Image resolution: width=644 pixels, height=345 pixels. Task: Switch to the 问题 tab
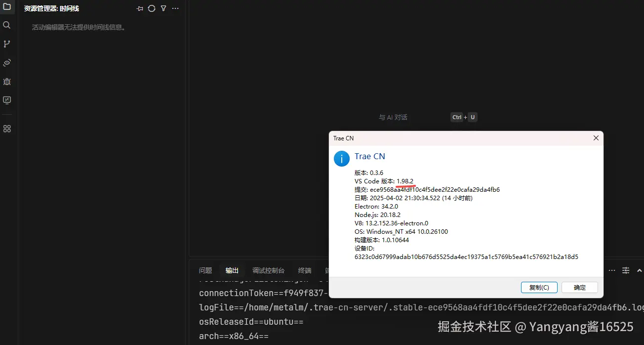click(205, 270)
